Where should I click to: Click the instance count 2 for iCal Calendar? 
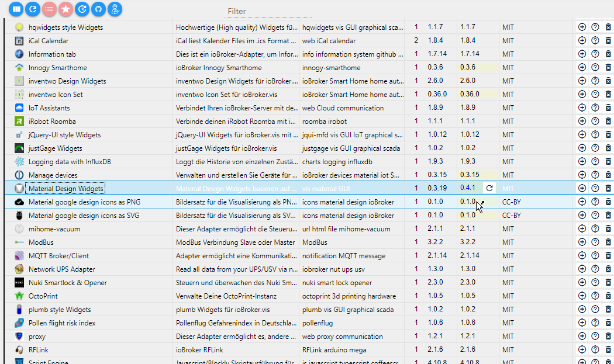pos(416,40)
